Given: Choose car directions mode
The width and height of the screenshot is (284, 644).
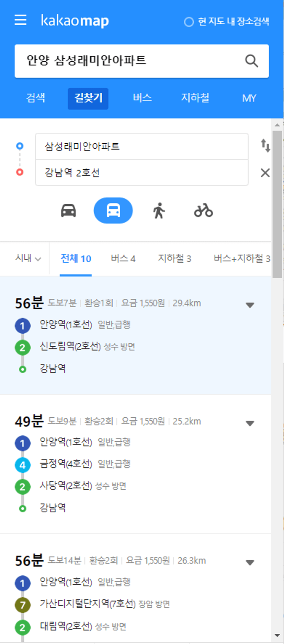Looking at the screenshot, I should click(x=68, y=211).
